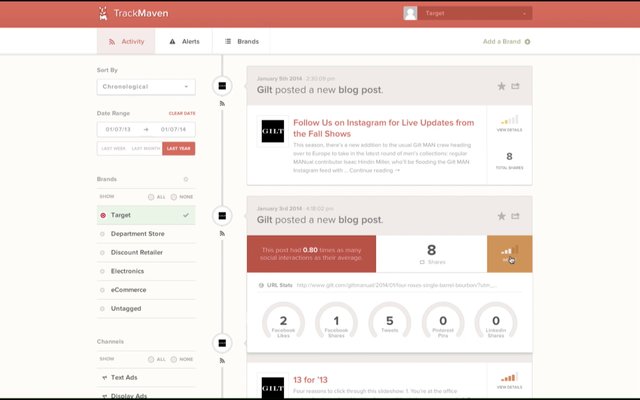Click the Clear Date link

click(182, 113)
